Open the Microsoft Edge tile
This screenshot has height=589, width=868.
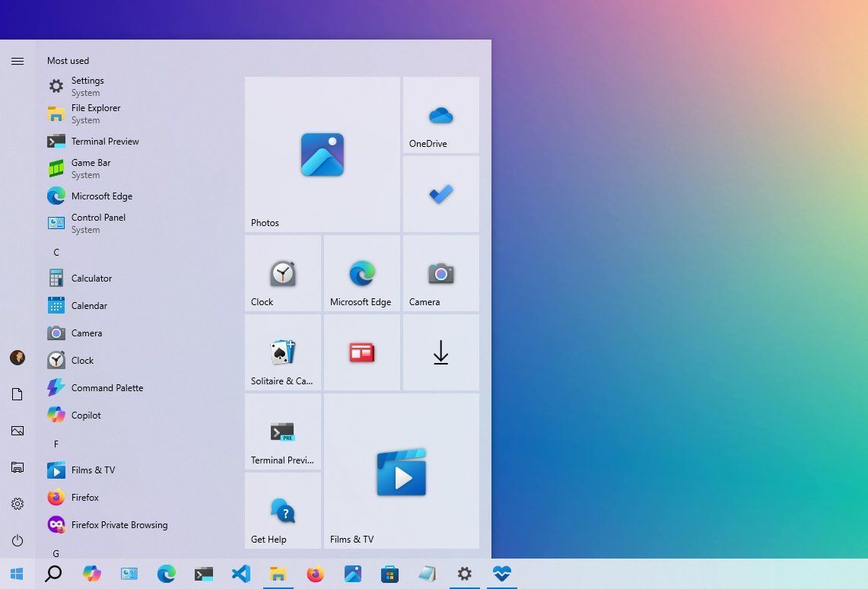(x=361, y=274)
